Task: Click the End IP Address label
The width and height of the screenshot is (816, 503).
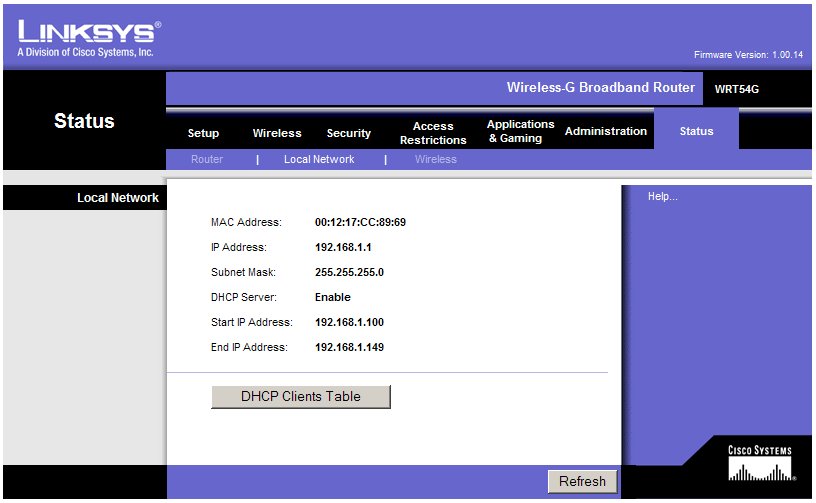Action: (x=249, y=347)
